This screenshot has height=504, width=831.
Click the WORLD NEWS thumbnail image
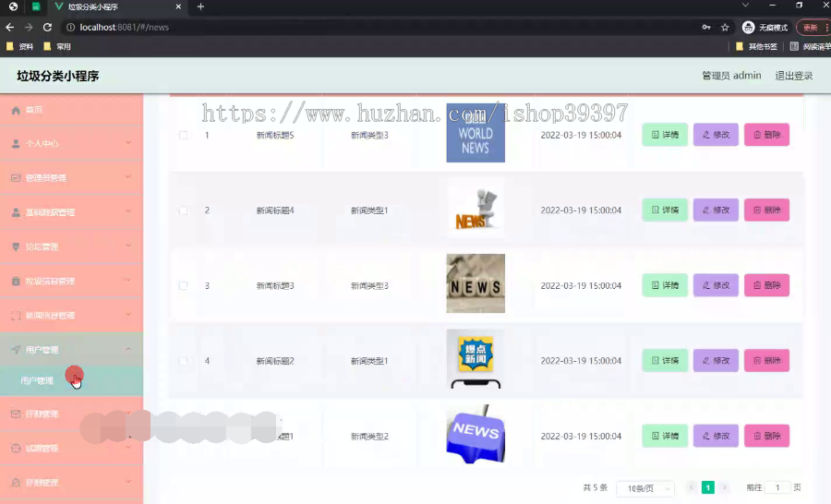point(476,133)
